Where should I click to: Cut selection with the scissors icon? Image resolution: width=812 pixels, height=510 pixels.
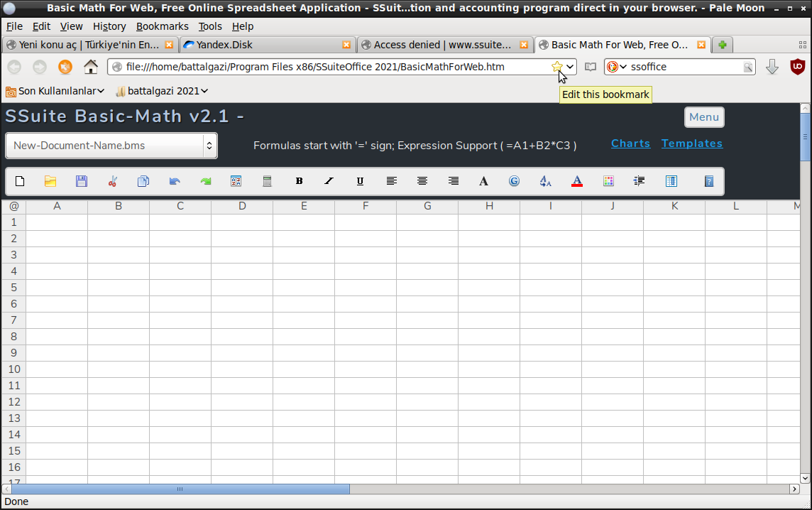click(x=112, y=181)
